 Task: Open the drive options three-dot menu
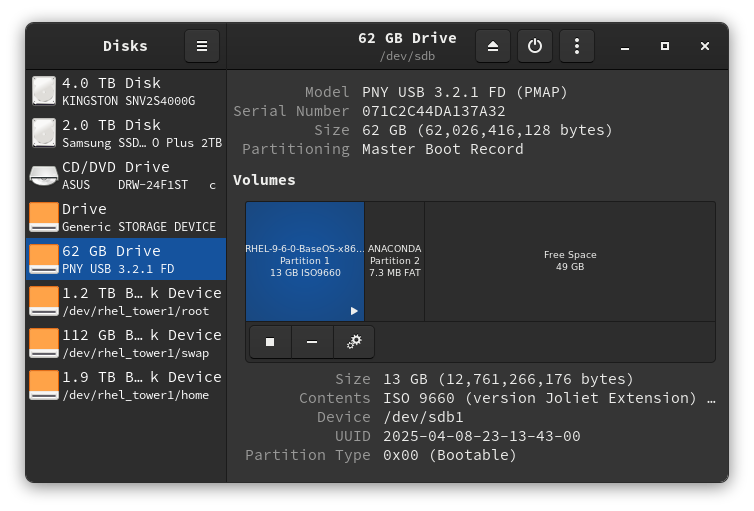(x=577, y=46)
